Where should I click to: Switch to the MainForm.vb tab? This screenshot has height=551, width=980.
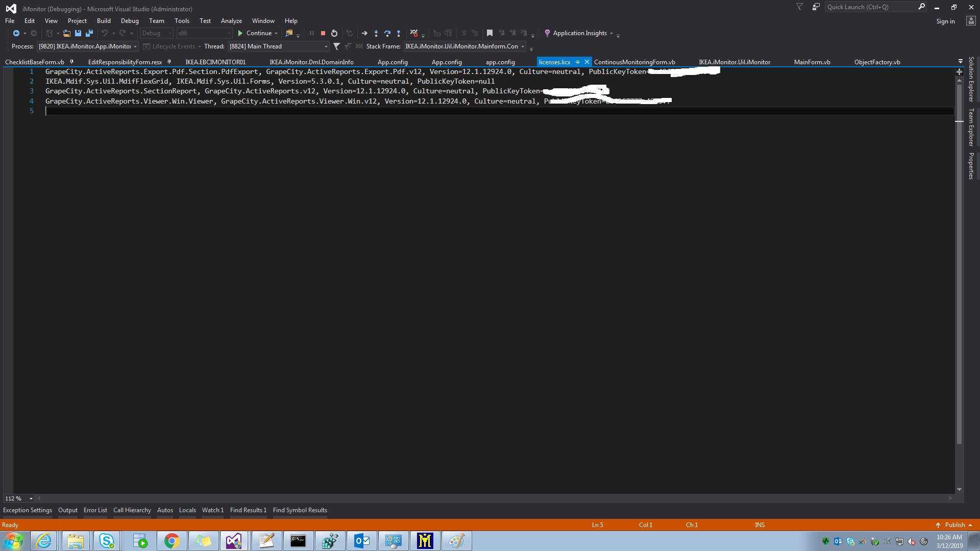click(x=812, y=62)
